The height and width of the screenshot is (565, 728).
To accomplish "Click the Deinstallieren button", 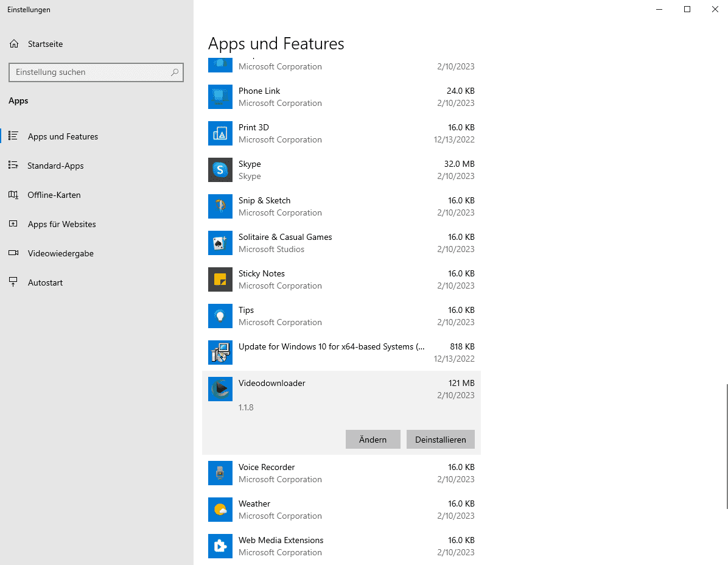I will 440,439.
